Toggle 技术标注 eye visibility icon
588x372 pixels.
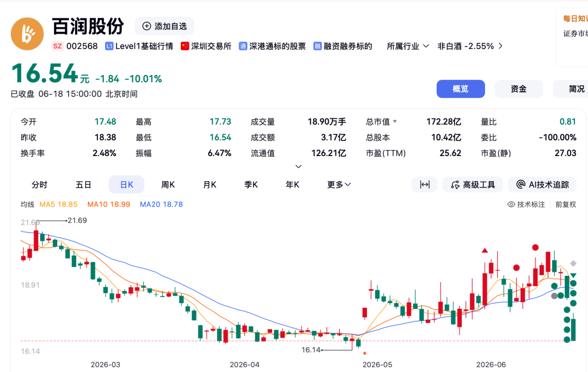[x=511, y=204]
